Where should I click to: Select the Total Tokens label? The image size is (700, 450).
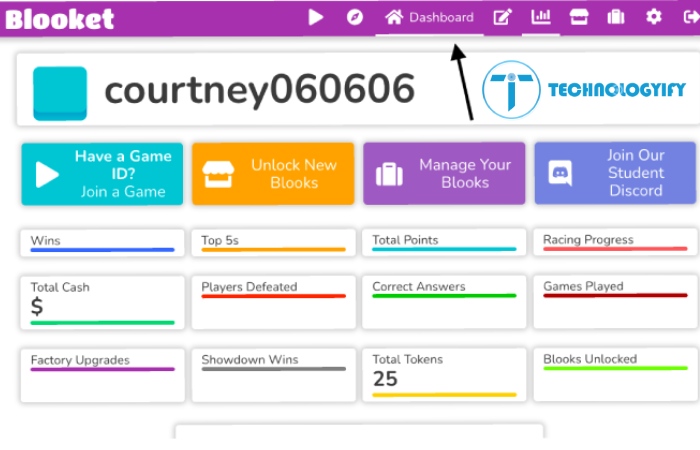coord(408,359)
